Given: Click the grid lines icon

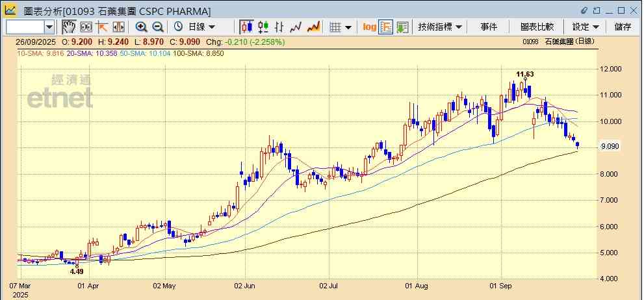Looking at the screenshot, I should [x=335, y=27].
